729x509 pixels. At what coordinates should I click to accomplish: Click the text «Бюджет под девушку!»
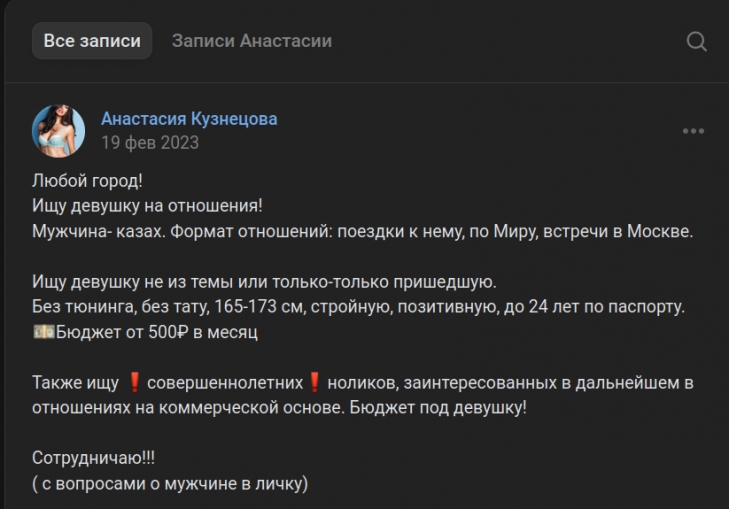coord(438,408)
